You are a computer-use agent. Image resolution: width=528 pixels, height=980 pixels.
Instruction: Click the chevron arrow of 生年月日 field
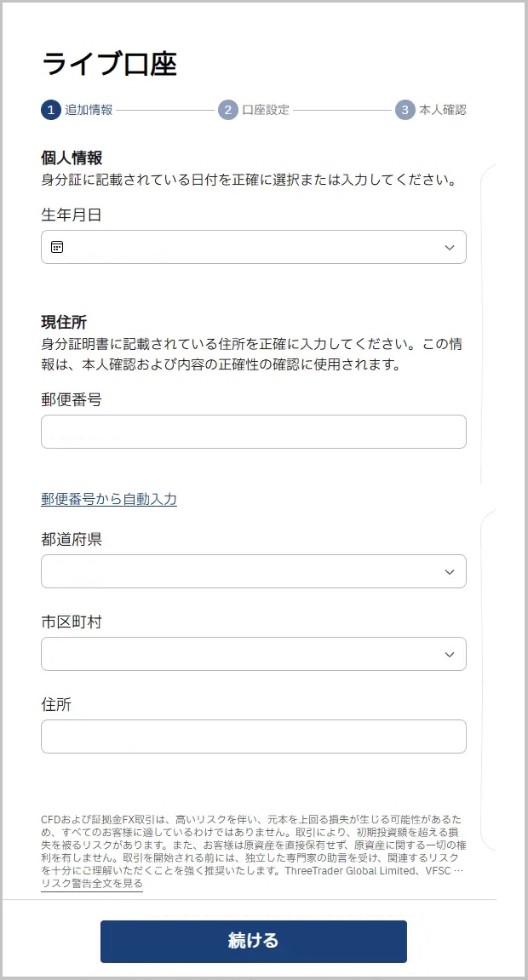coord(450,247)
